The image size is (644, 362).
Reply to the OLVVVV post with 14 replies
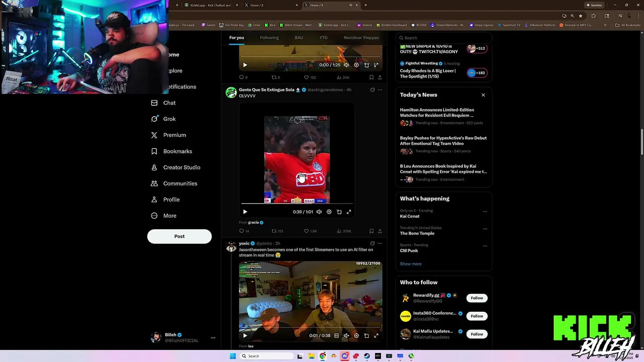[244, 231]
